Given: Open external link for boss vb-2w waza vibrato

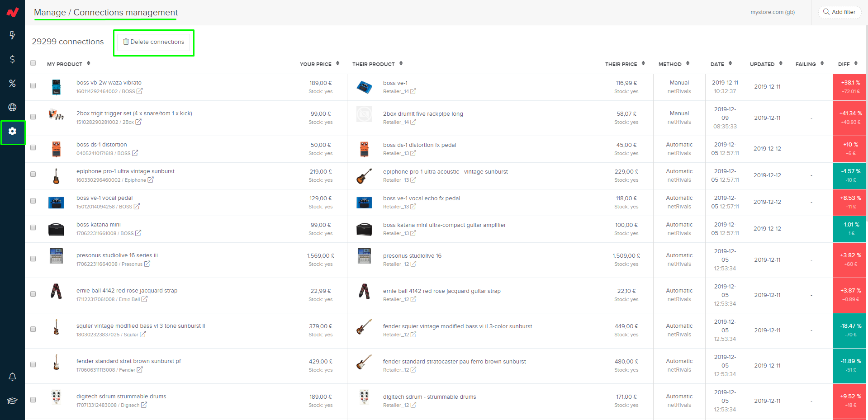Looking at the screenshot, I should pyautogui.click(x=139, y=91).
